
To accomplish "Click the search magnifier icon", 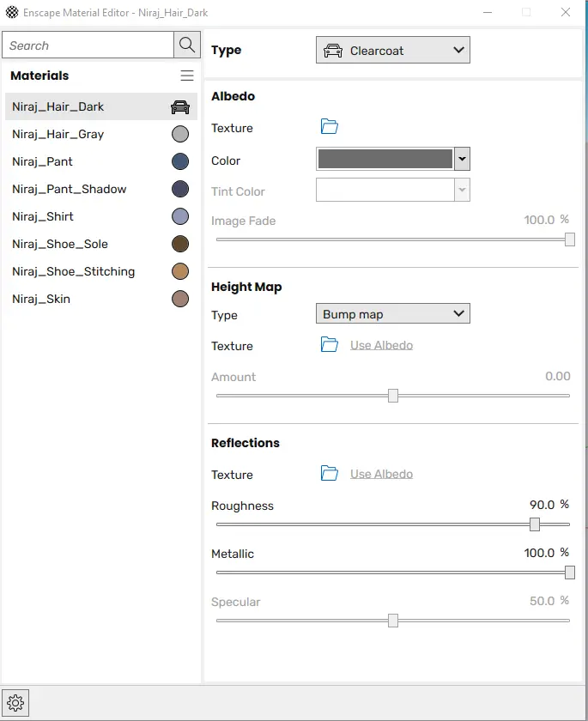I will coord(187,45).
